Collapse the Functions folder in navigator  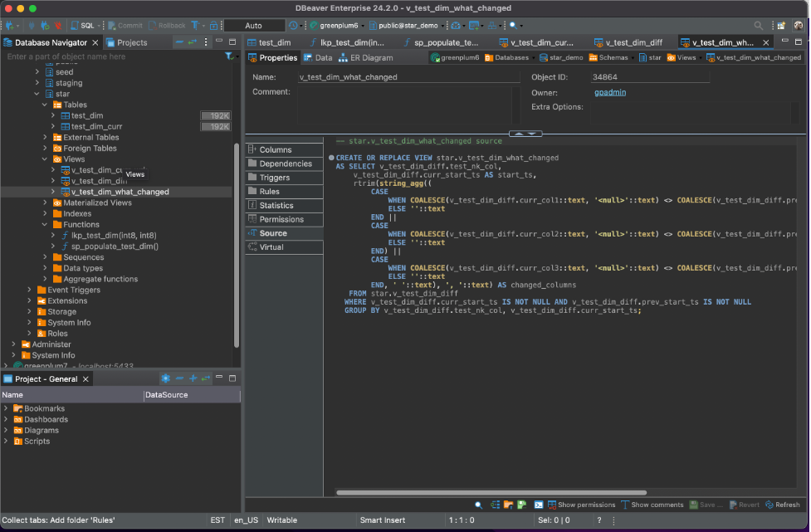click(x=45, y=224)
